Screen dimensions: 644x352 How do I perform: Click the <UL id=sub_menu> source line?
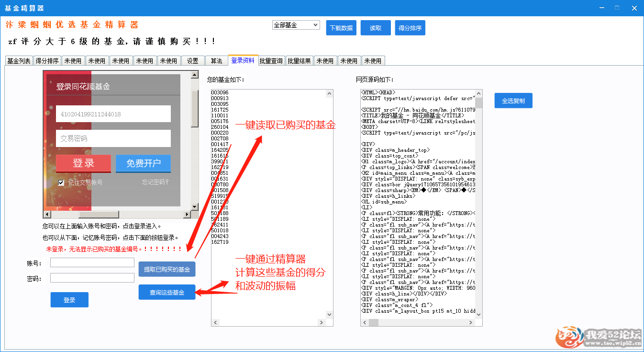tap(384, 202)
